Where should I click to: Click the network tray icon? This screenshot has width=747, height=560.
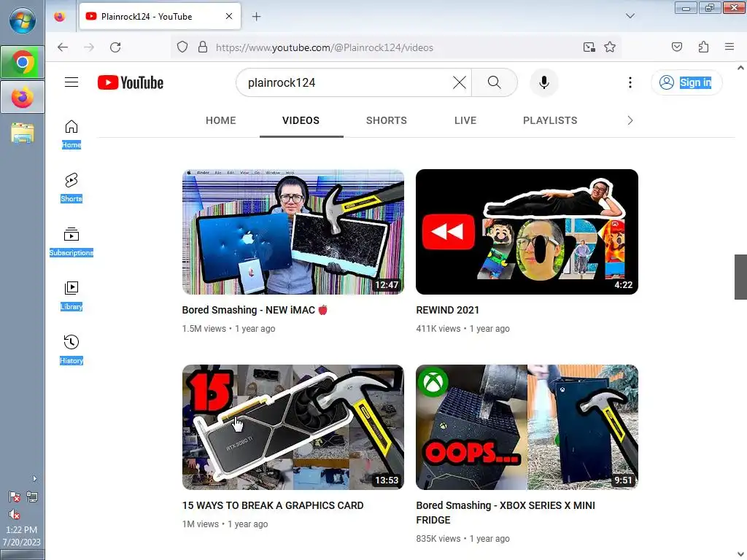click(32, 497)
